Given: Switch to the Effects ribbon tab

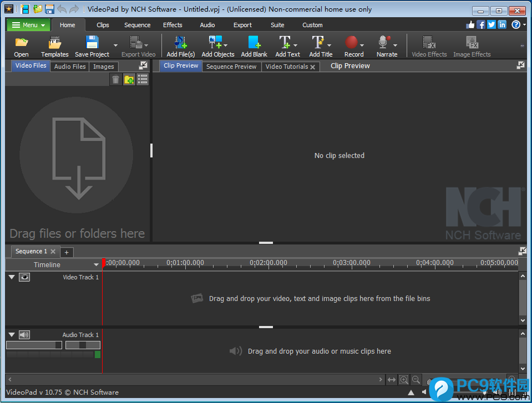Looking at the screenshot, I should [x=173, y=25].
